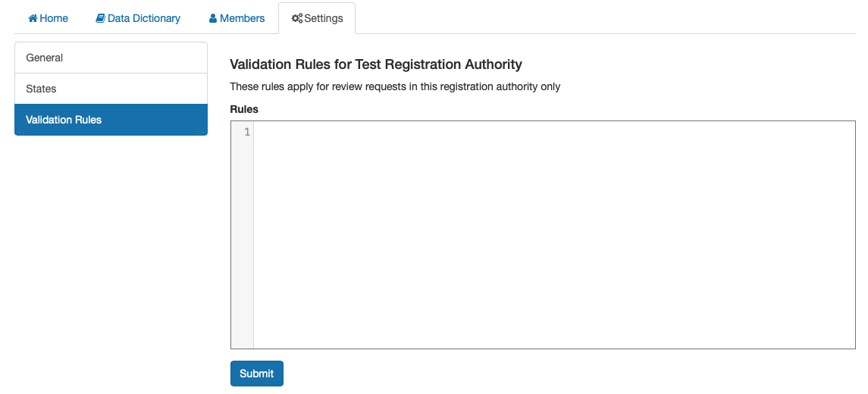
Task: Open the General settings section
Action: pos(111,58)
